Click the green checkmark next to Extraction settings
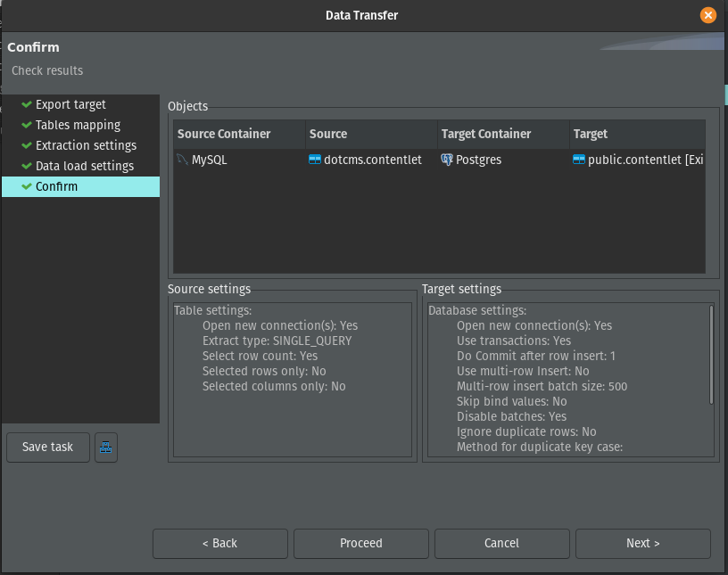The height and width of the screenshot is (575, 728). 27,145
